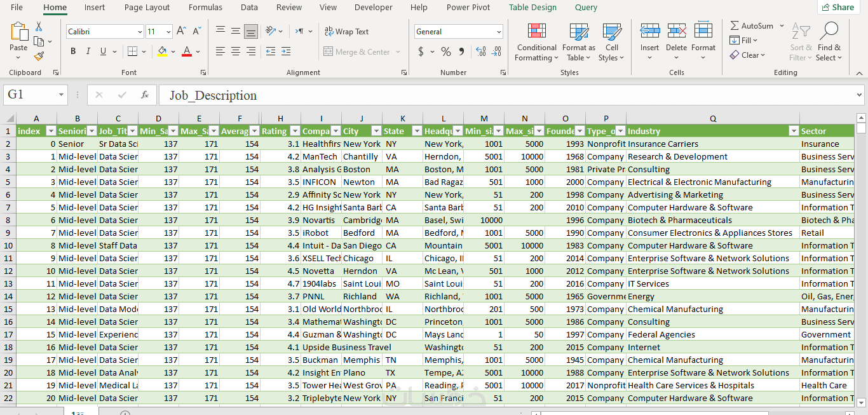Switch to the Page Layout tab
The height and width of the screenshot is (415, 868).
147,8
